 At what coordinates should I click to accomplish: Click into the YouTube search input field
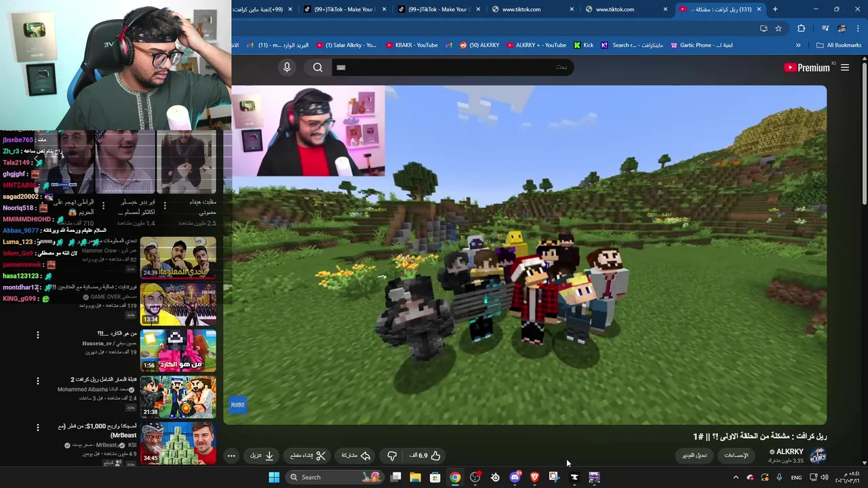452,67
